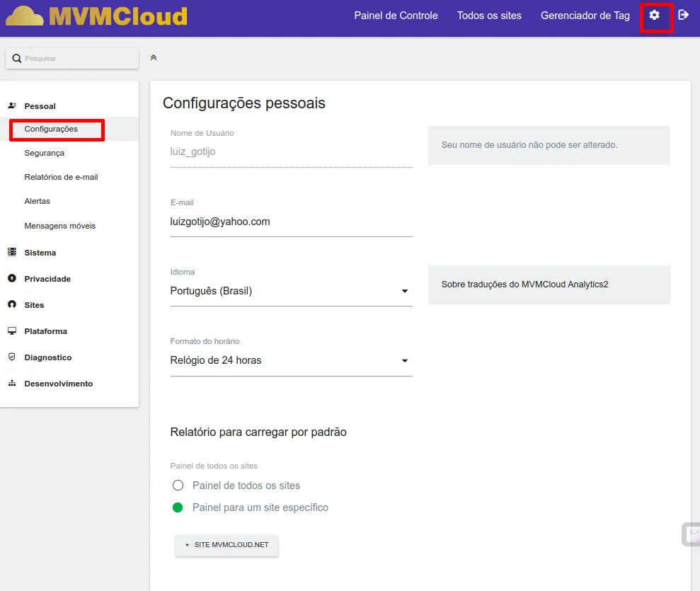Open Gerenciador de Tag menu
700x591 pixels.
[585, 16]
